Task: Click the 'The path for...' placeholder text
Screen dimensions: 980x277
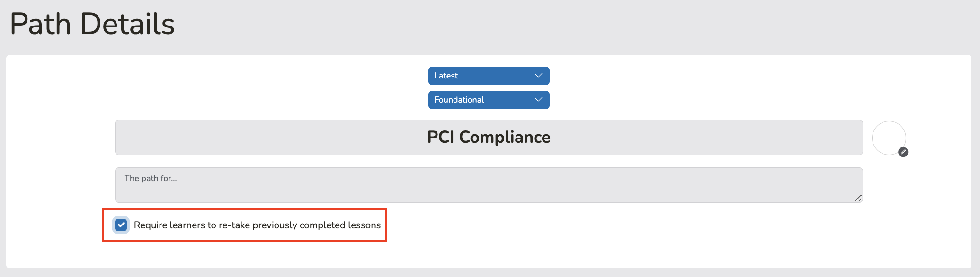Action: (151, 178)
